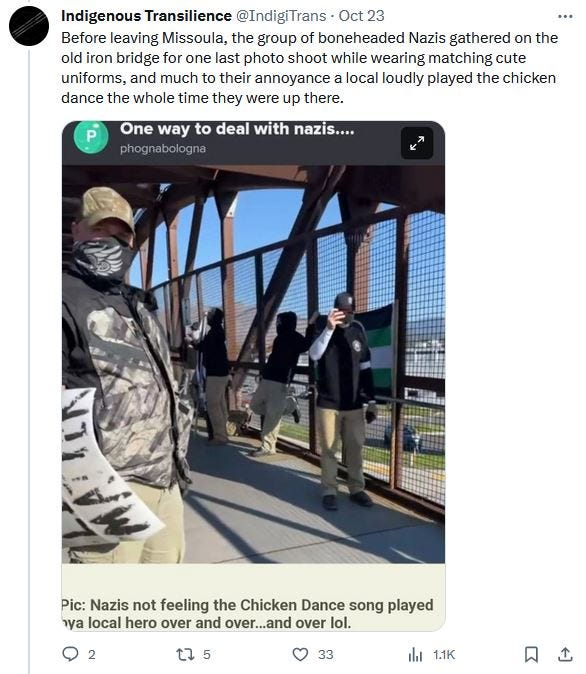Click the reply speech bubble icon

click(70, 654)
